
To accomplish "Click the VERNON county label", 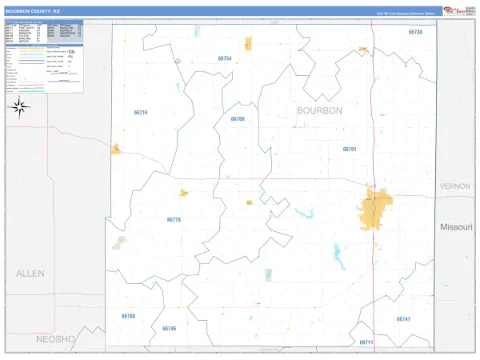I will point(455,186).
